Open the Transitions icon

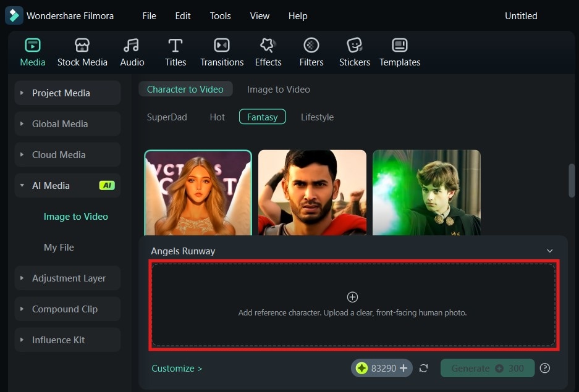coord(222,45)
